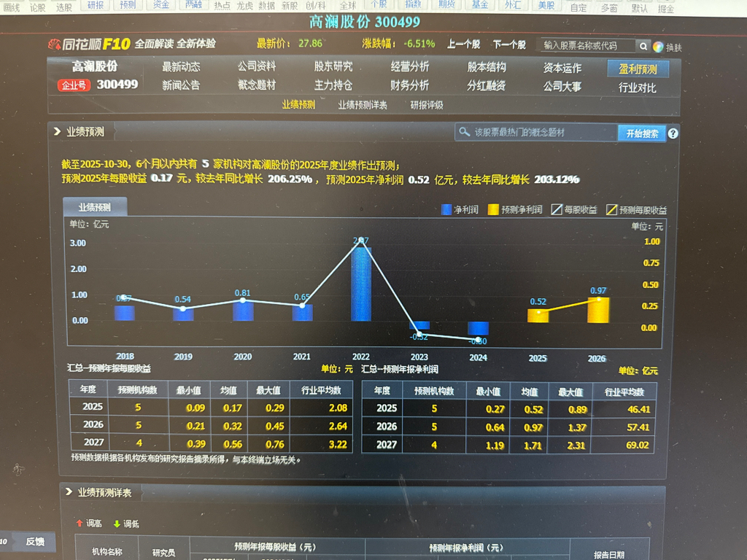
Task: Open the 股东研究 menu item
Action: click(x=333, y=66)
